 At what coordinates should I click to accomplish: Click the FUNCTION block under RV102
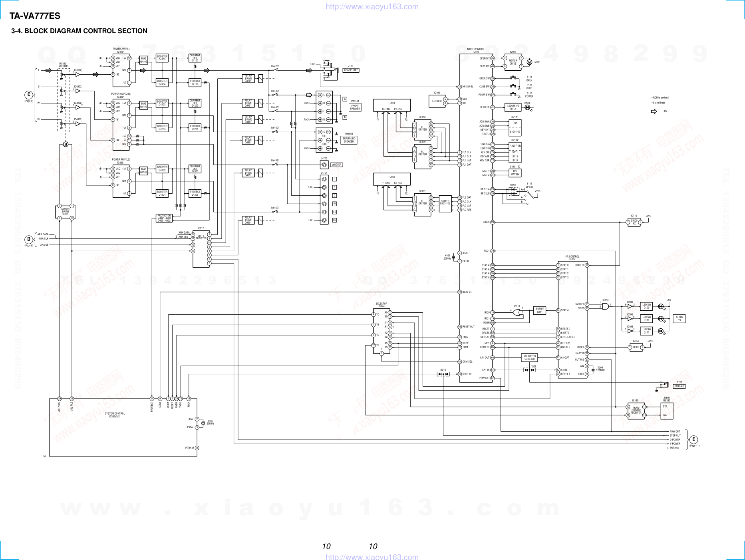coord(515,153)
